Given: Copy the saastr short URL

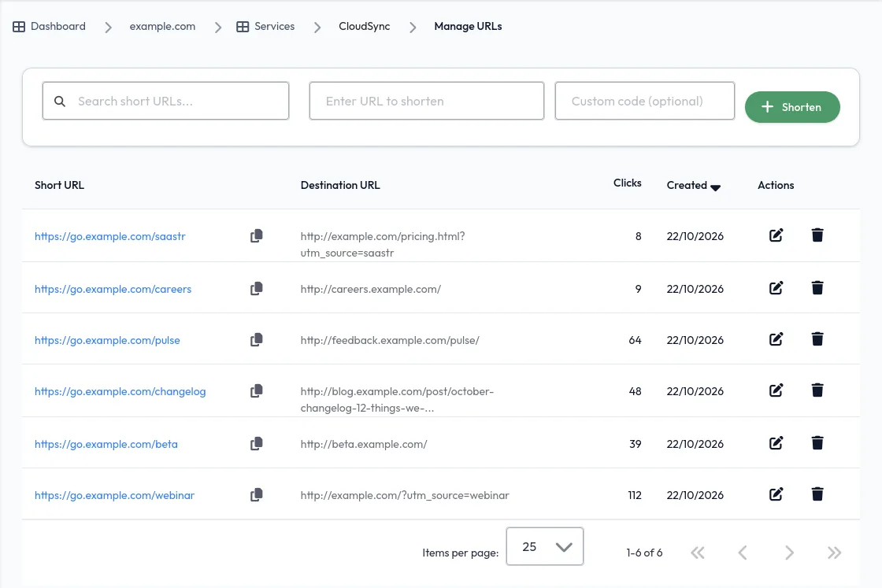Looking at the screenshot, I should 256,235.
